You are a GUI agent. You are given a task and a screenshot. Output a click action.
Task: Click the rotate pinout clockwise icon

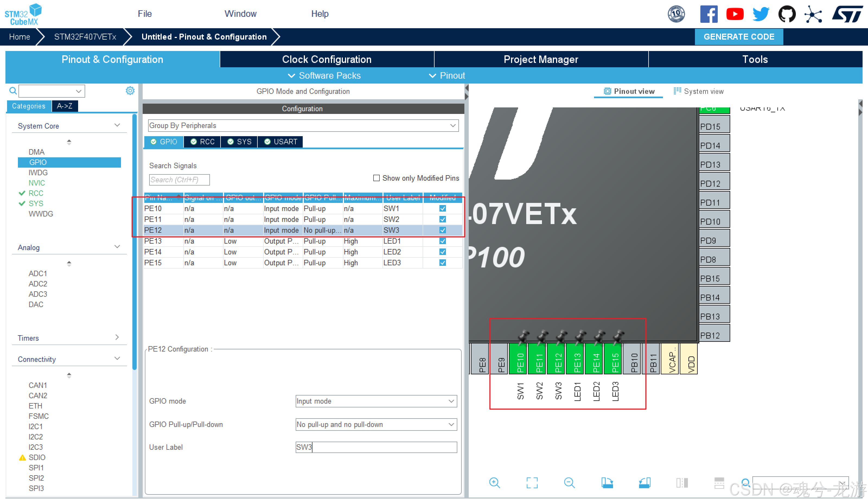607,483
